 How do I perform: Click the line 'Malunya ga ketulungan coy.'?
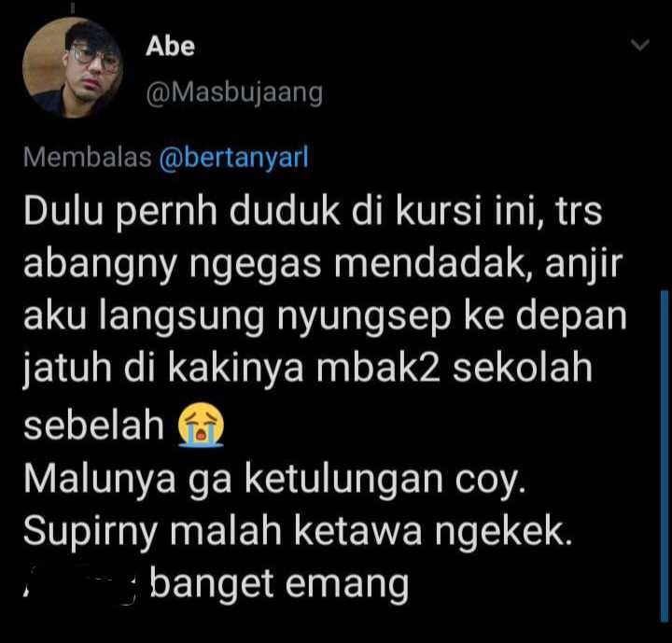point(274,480)
